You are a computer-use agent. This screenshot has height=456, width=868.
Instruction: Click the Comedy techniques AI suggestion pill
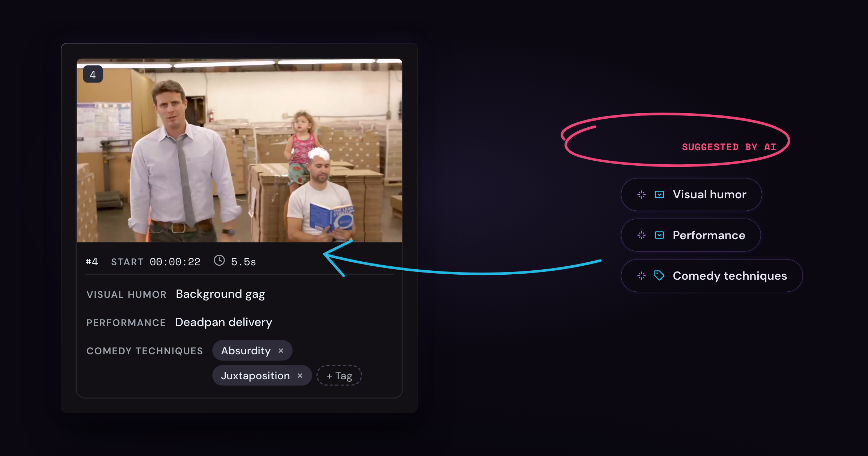point(711,276)
